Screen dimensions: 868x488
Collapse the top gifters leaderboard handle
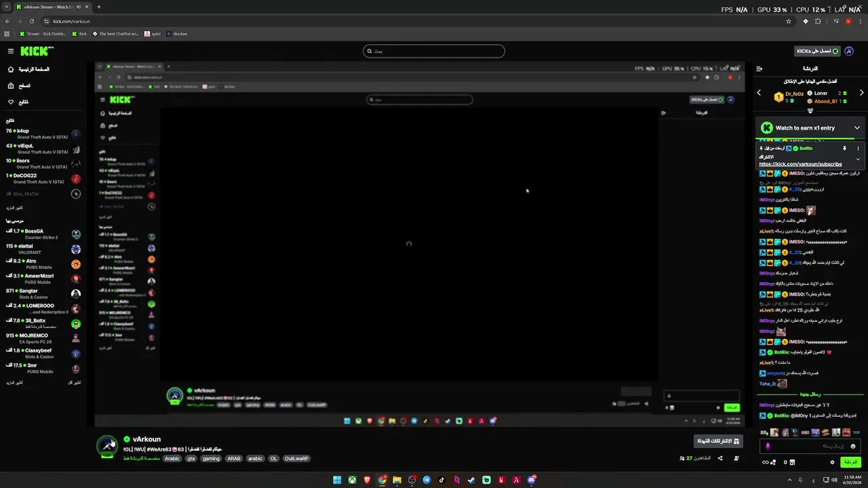pyautogui.click(x=810, y=110)
